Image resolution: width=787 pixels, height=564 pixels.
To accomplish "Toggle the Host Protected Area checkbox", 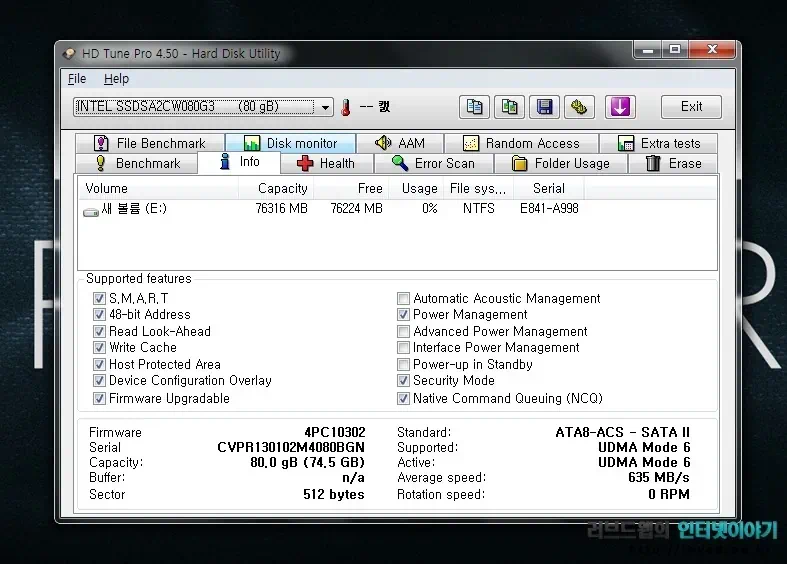I will pos(99,364).
